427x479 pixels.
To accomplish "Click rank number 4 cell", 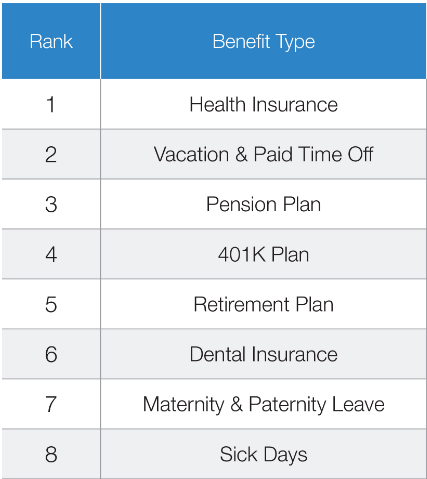I will pyautogui.click(x=51, y=254).
